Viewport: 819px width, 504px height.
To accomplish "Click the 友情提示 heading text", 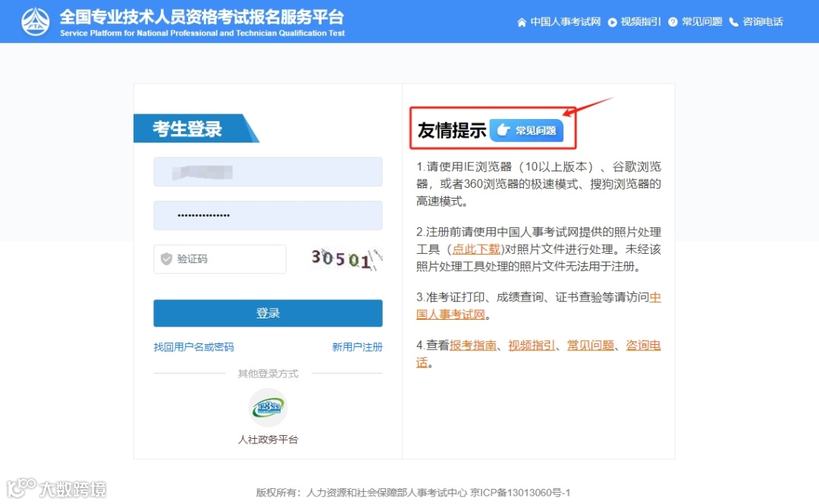I will click(452, 130).
